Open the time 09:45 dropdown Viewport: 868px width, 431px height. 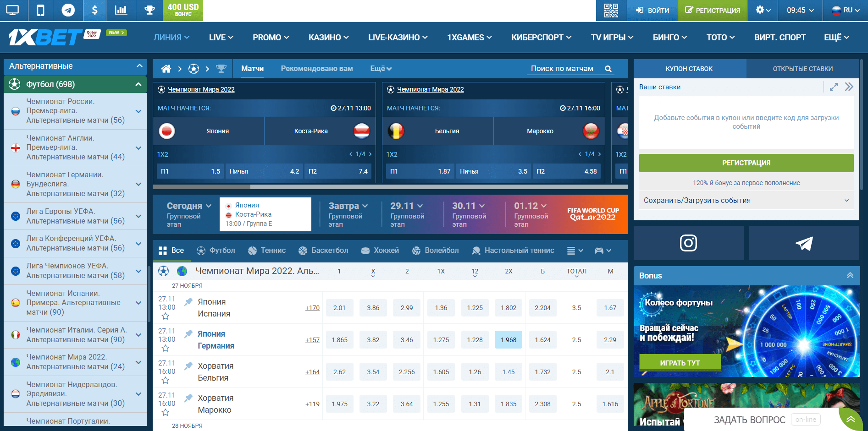point(801,10)
